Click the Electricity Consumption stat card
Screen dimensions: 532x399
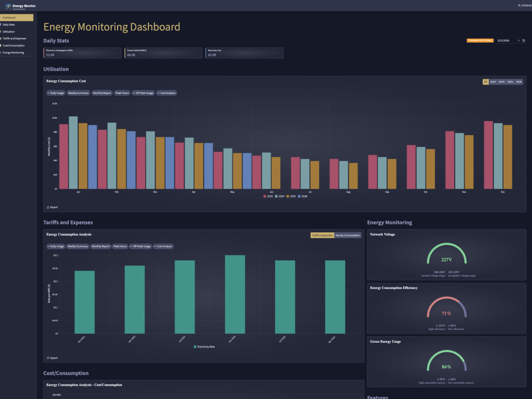click(82, 53)
